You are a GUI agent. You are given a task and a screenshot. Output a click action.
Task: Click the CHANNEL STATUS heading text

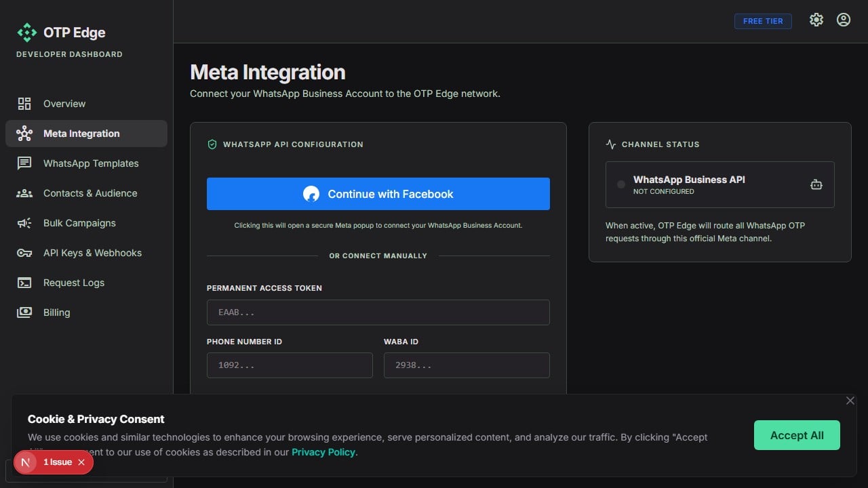tap(660, 144)
